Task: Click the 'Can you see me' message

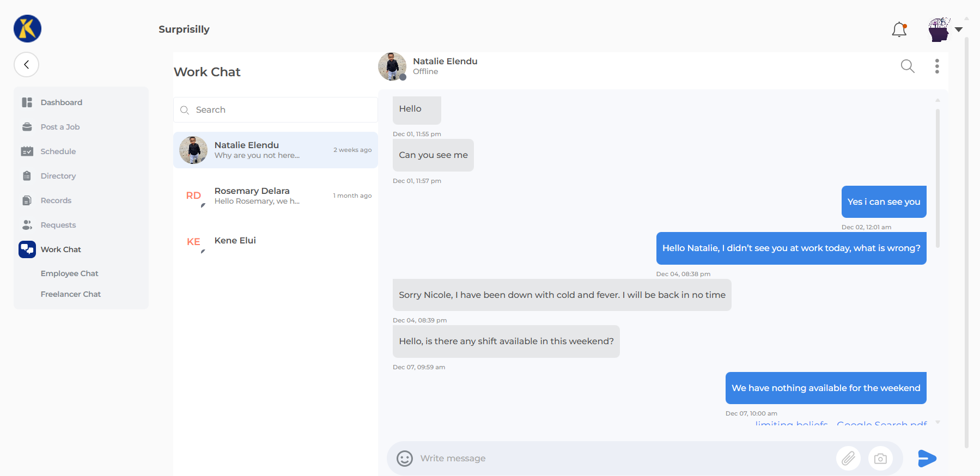Action: [x=433, y=155]
